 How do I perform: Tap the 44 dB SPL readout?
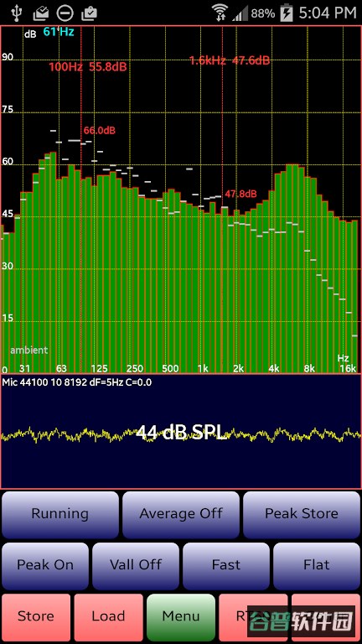(x=181, y=432)
